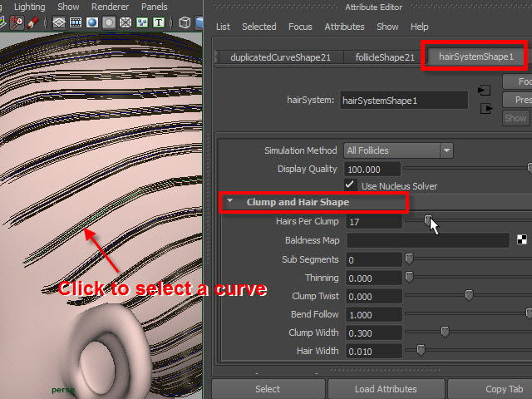Switch to the follicleShape21 tab
This screenshot has width=532, height=399.
coord(385,57)
